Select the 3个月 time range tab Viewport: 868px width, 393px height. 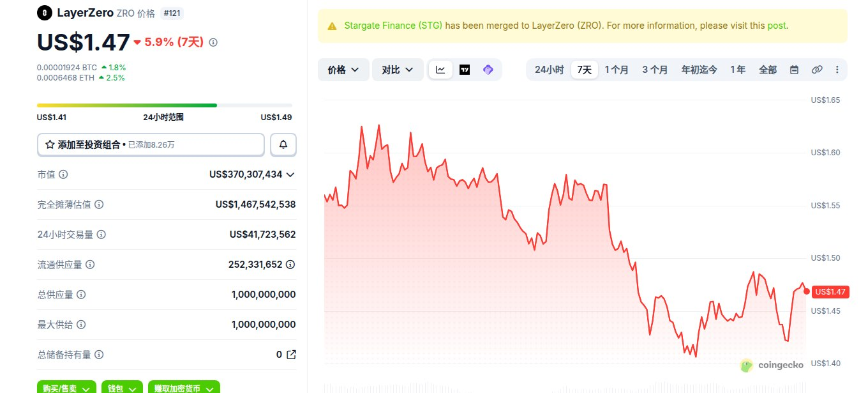point(655,70)
